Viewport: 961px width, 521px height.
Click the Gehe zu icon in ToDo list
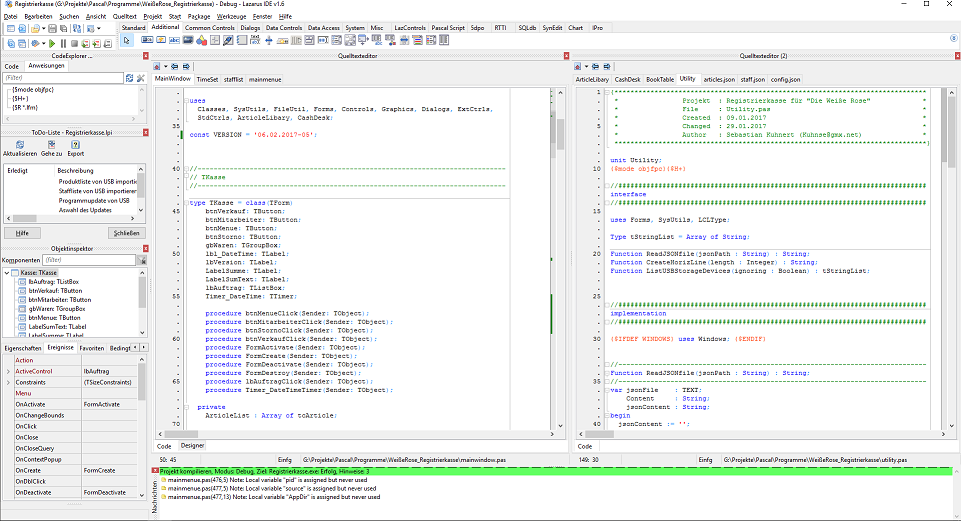click(52, 143)
